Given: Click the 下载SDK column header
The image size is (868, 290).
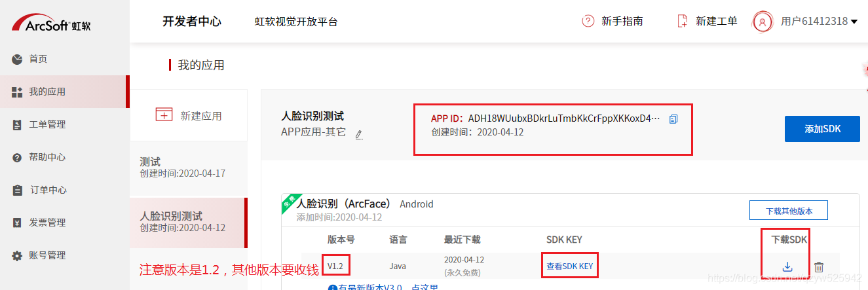Looking at the screenshot, I should 789,240.
